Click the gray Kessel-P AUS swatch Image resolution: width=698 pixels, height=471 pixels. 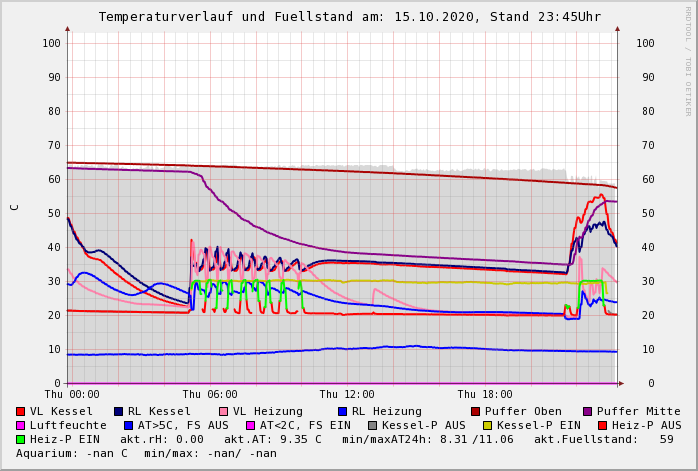[x=373, y=425]
